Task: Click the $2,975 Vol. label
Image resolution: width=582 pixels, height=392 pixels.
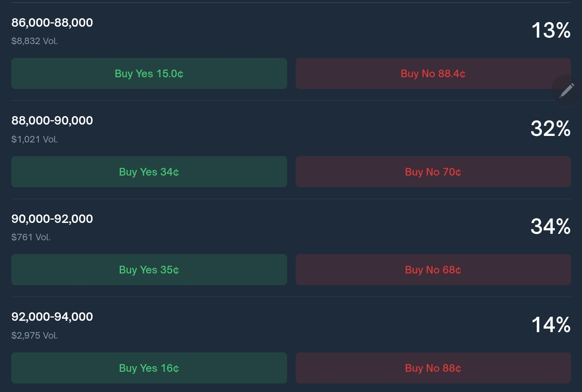Action: tap(35, 336)
